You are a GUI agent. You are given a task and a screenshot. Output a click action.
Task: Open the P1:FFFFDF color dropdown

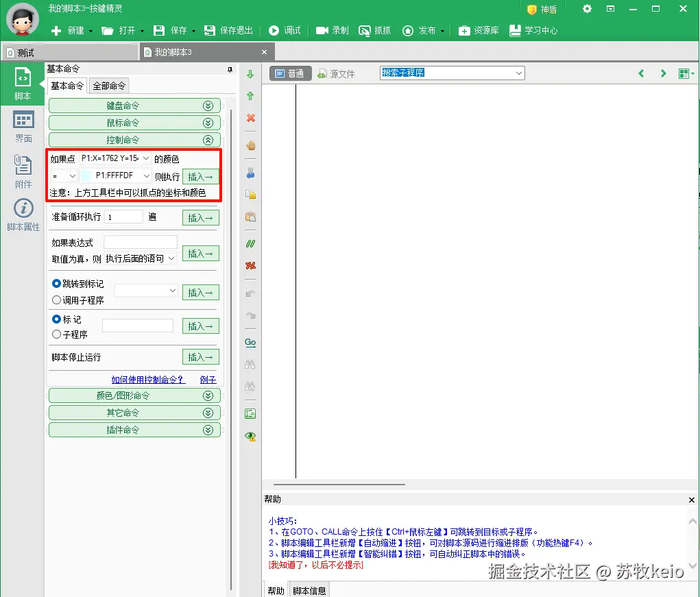pyautogui.click(x=116, y=175)
